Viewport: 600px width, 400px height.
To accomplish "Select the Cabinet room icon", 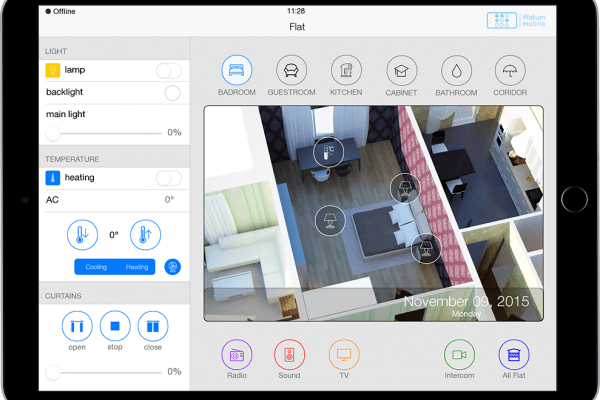I will (x=401, y=71).
